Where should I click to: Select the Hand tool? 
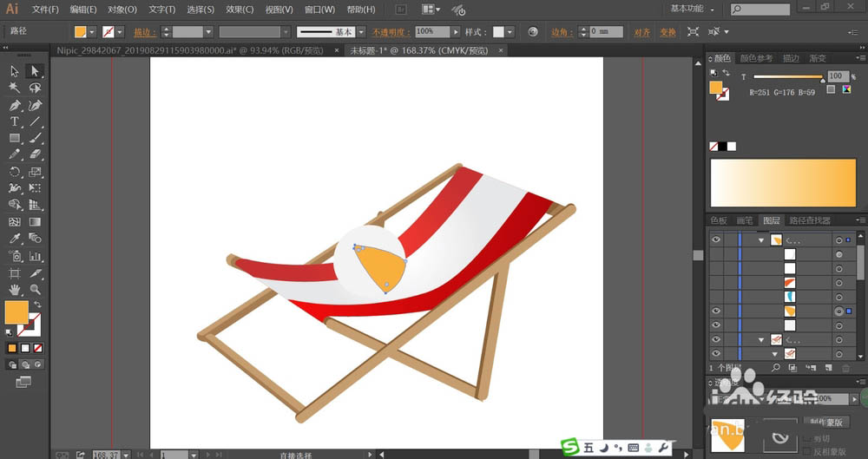point(15,289)
